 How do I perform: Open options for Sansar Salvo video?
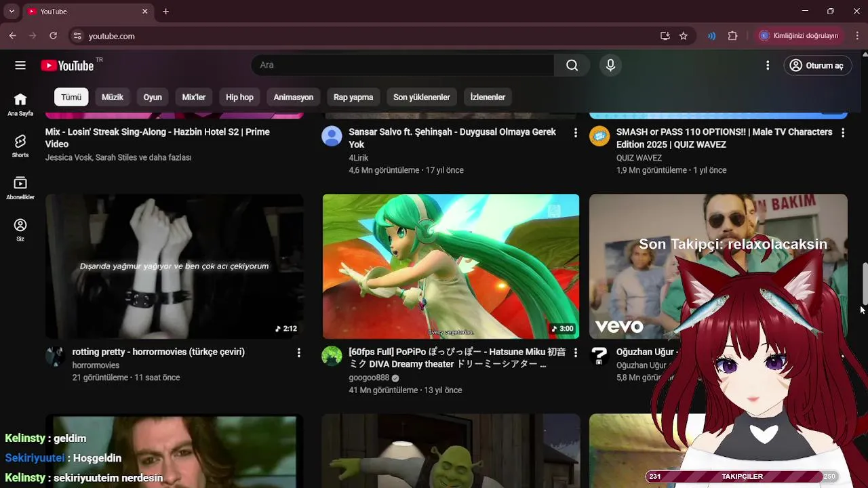575,133
